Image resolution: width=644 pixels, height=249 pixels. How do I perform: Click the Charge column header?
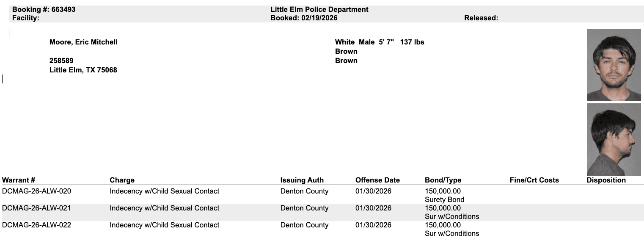pos(122,180)
